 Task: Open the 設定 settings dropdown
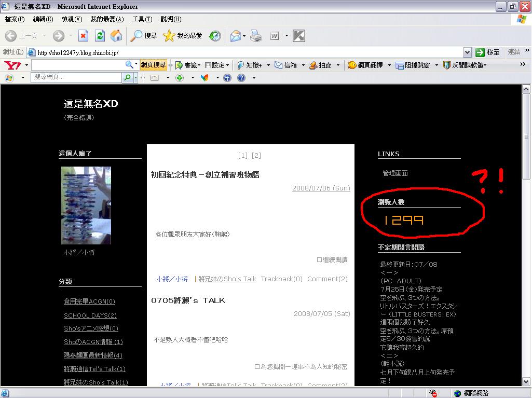[217, 65]
